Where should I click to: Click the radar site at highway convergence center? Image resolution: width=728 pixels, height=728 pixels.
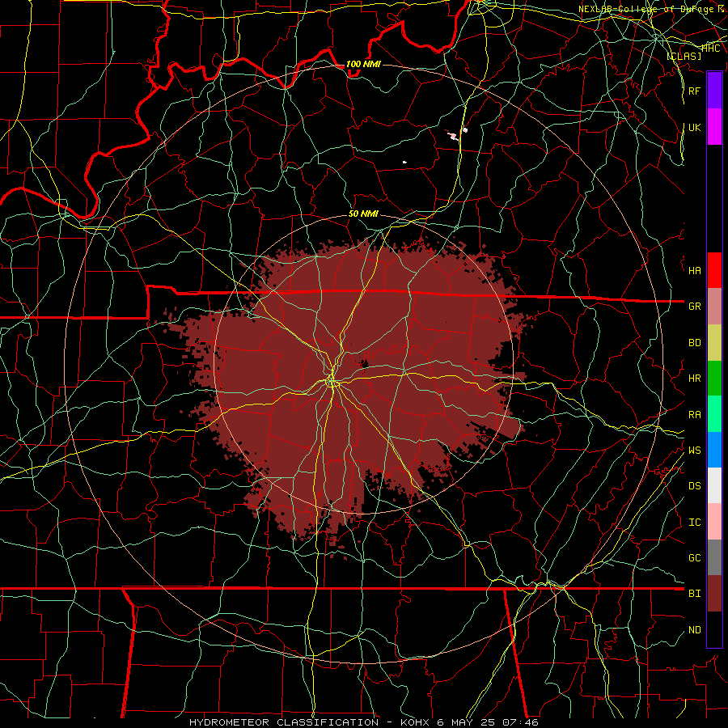(x=332, y=382)
